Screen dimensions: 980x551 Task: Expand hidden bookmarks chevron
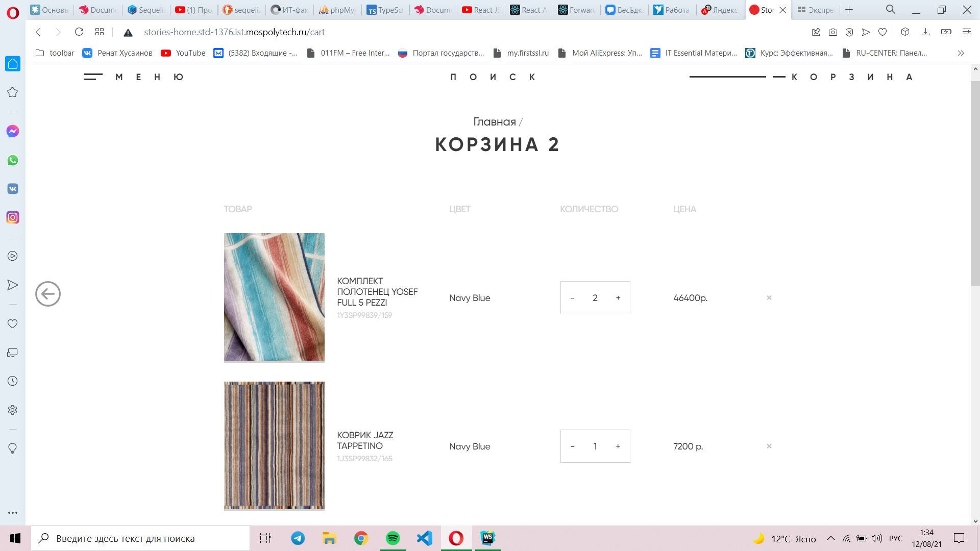[x=961, y=53]
